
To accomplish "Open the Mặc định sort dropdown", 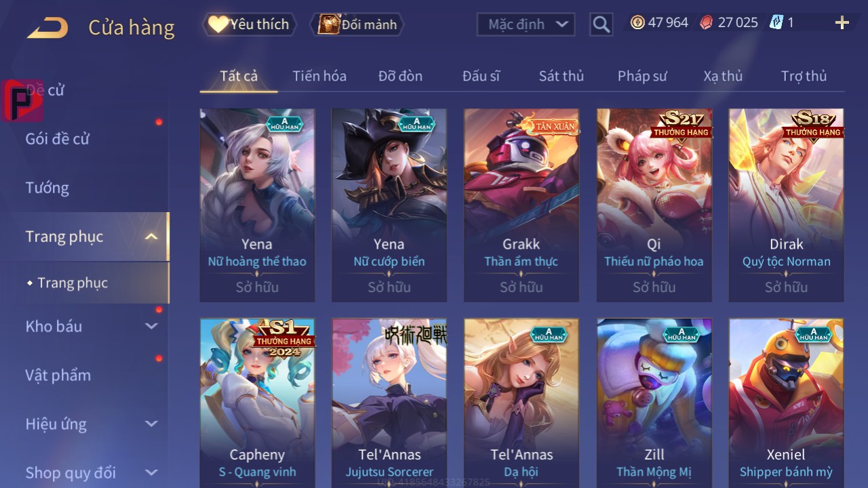I will [x=526, y=24].
